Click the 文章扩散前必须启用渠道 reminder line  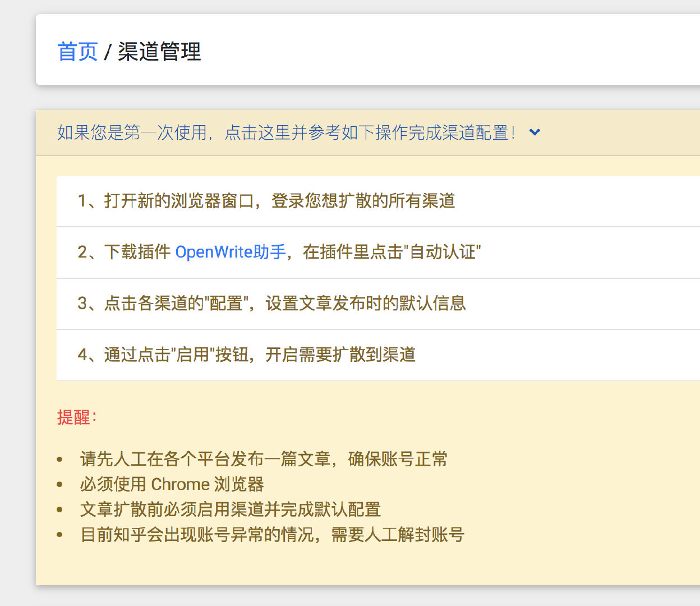pos(231,509)
